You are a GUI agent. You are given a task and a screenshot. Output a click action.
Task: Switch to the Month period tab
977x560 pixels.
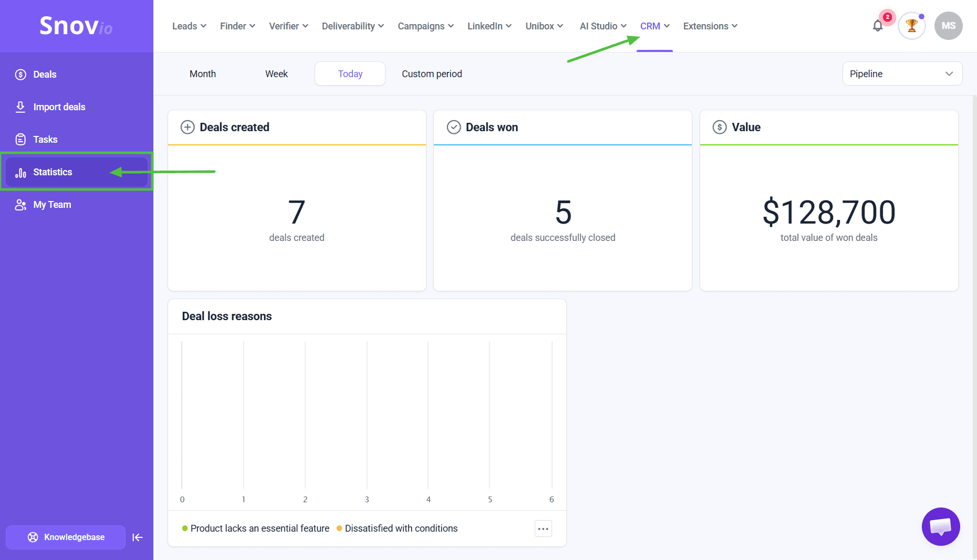click(203, 74)
